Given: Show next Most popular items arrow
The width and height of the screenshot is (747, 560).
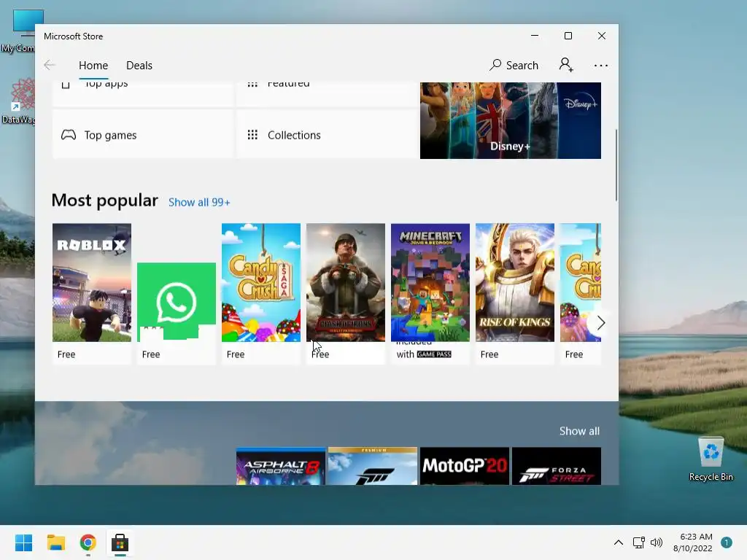Looking at the screenshot, I should [600, 323].
